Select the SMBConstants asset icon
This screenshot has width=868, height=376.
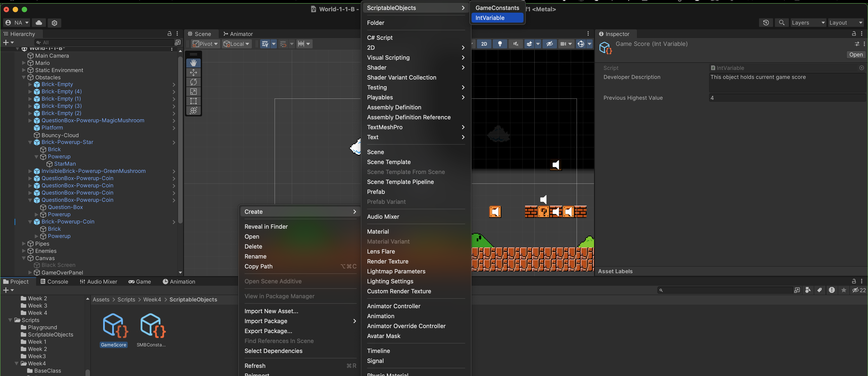point(153,325)
